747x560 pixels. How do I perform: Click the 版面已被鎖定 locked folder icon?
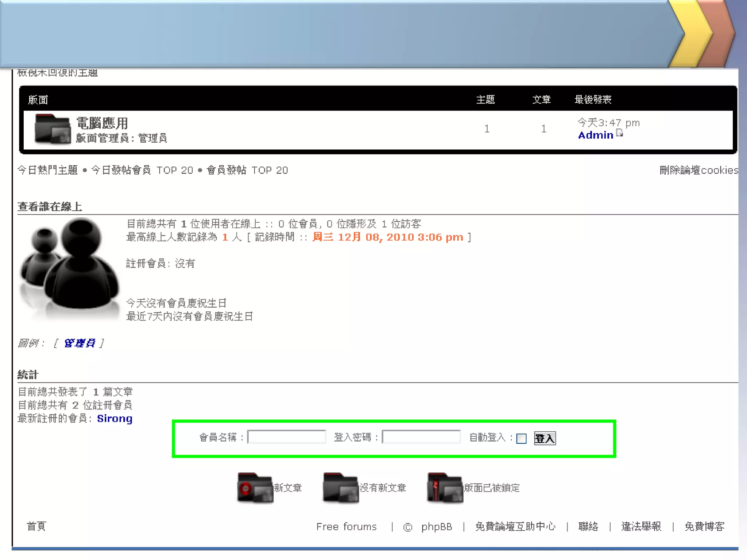click(x=445, y=488)
